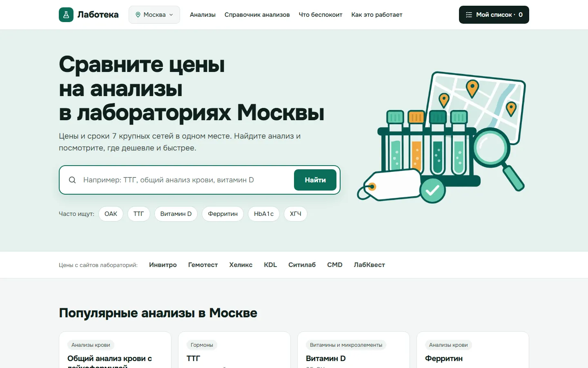Click the location pin icon beside Москва
Image resolution: width=588 pixels, height=368 pixels.
pos(138,15)
